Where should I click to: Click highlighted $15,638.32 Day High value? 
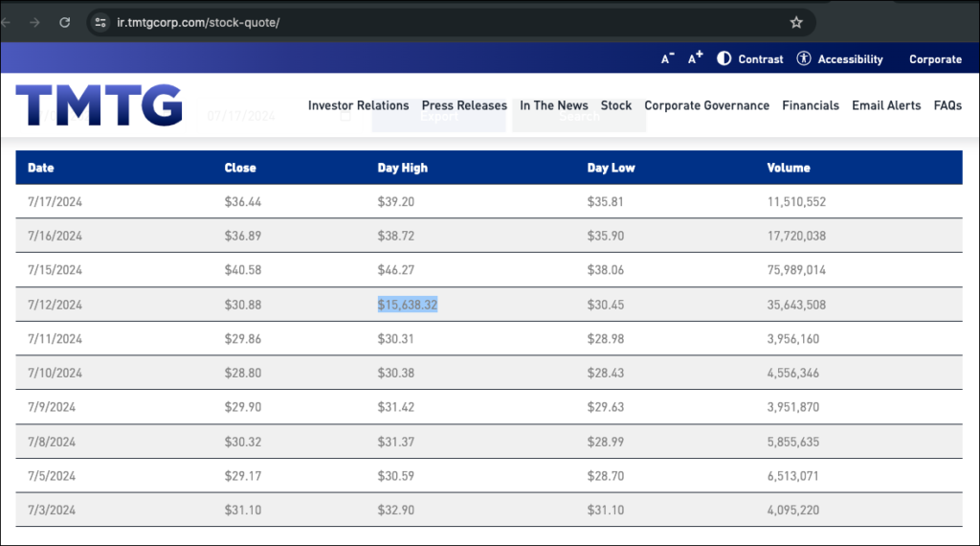(x=408, y=305)
